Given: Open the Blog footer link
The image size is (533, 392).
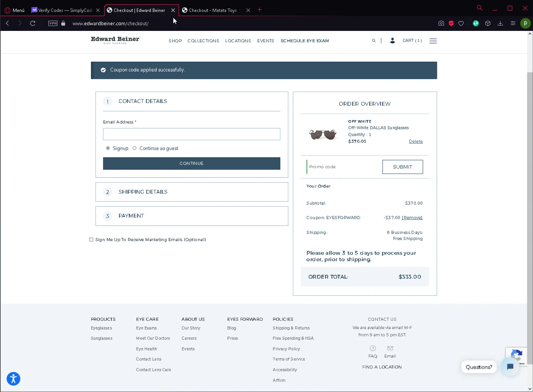Looking at the screenshot, I should [x=232, y=328].
